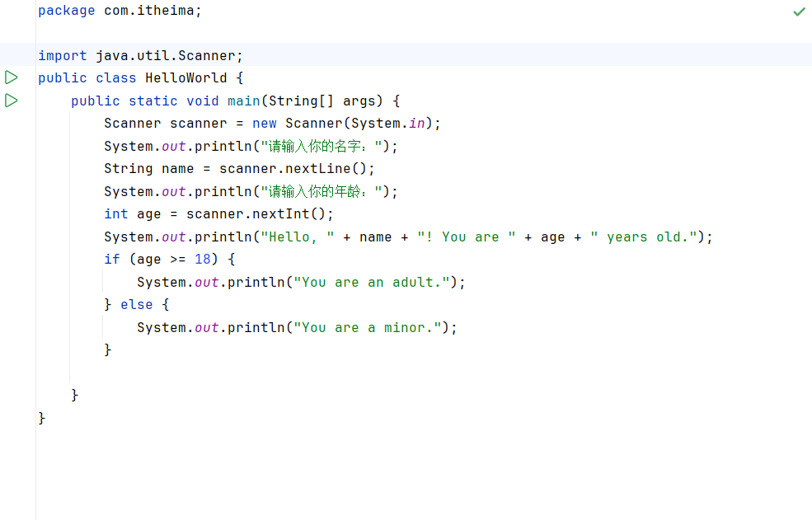
Task: Click the "请输入你的年龄：" string literal
Action: coord(321,192)
